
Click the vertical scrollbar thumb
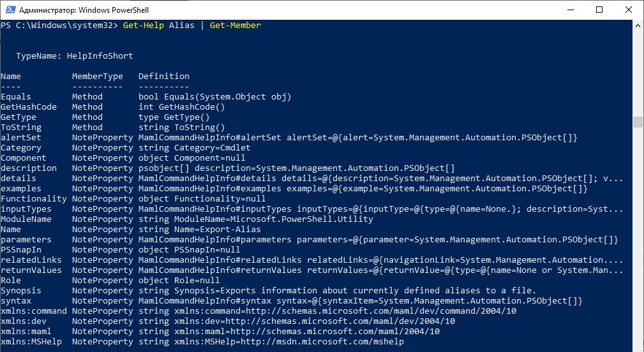[638, 122]
